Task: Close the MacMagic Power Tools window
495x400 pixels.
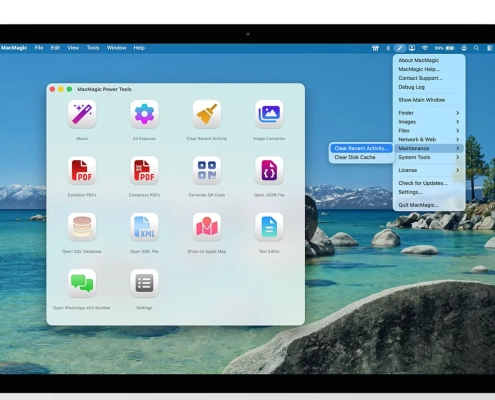Action: click(x=52, y=89)
